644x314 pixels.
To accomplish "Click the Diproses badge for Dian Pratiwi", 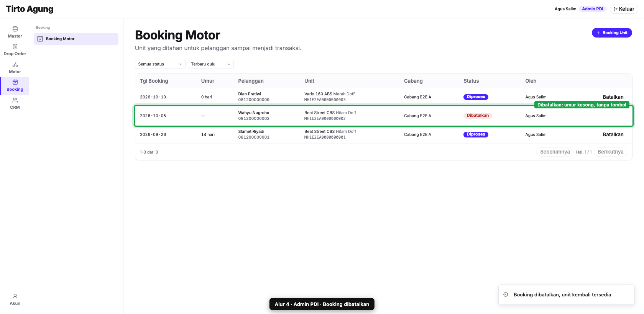I will pyautogui.click(x=476, y=97).
